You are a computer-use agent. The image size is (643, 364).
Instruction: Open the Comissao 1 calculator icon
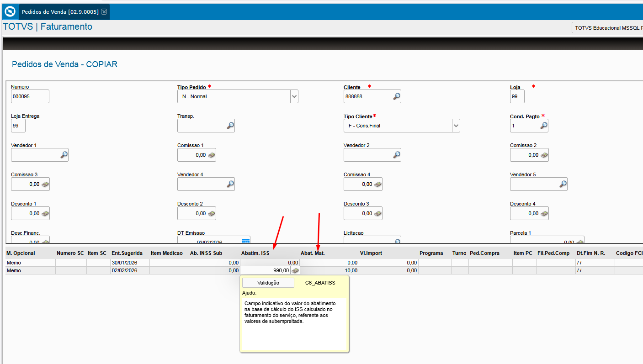(x=212, y=155)
